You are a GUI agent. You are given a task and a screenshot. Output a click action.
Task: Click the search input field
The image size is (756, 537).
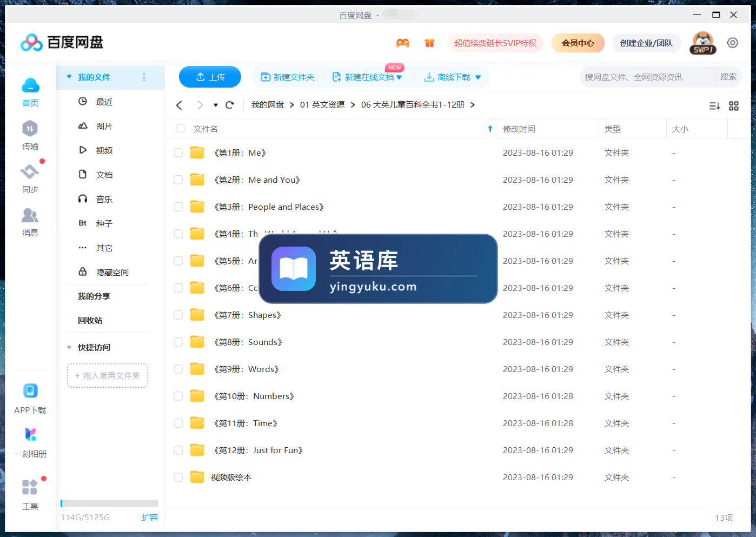647,77
